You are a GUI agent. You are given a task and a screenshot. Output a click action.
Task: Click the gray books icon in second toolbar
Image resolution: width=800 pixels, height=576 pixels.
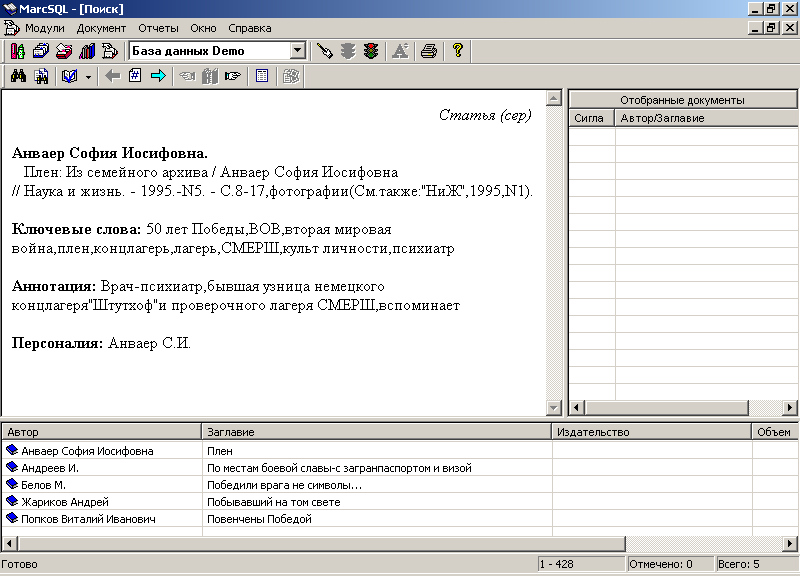[x=210, y=76]
